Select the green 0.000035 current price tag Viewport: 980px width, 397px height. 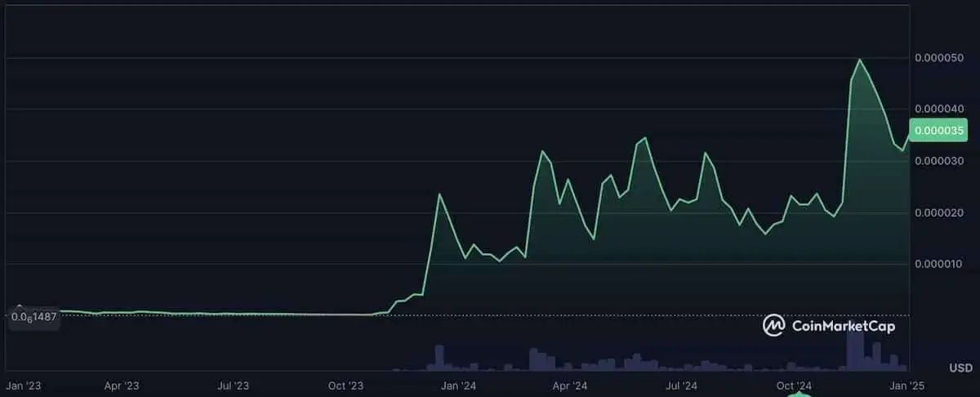click(x=938, y=130)
